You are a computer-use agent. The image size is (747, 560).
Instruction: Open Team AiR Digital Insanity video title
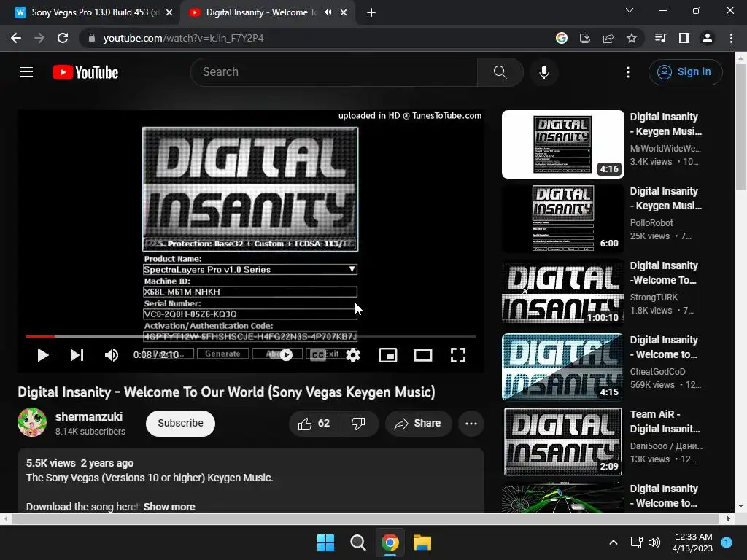click(x=665, y=421)
